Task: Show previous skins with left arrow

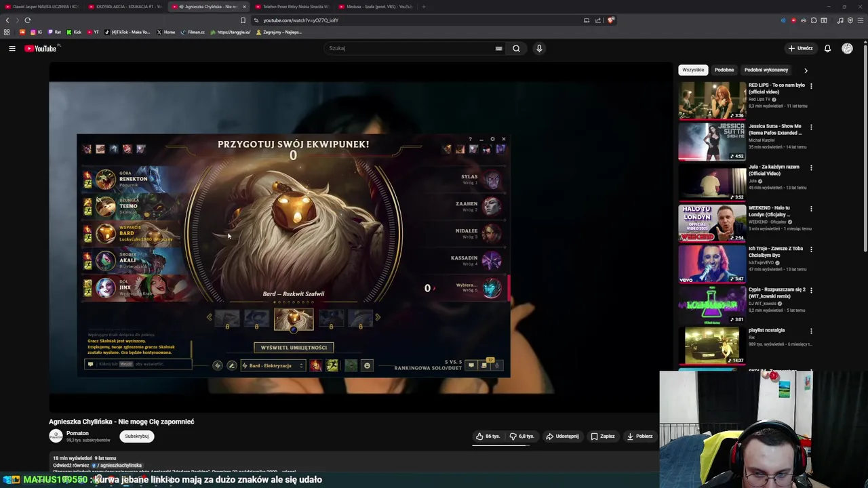Action: (209, 317)
